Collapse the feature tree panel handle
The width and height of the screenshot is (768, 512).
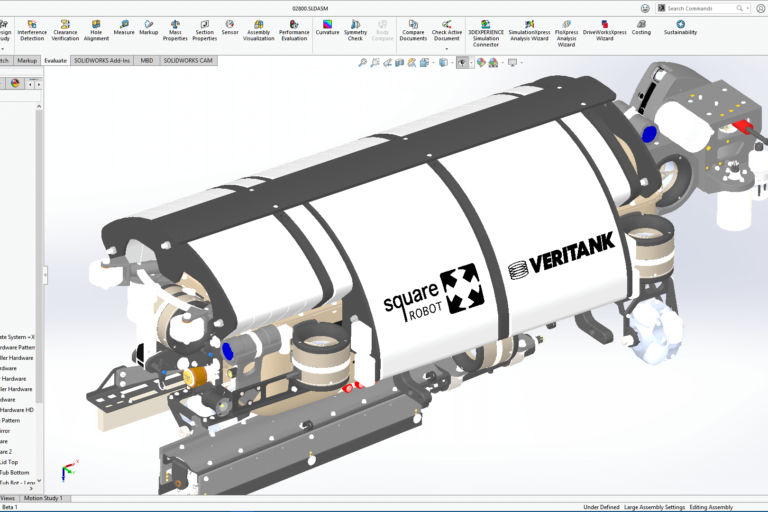(x=44, y=274)
